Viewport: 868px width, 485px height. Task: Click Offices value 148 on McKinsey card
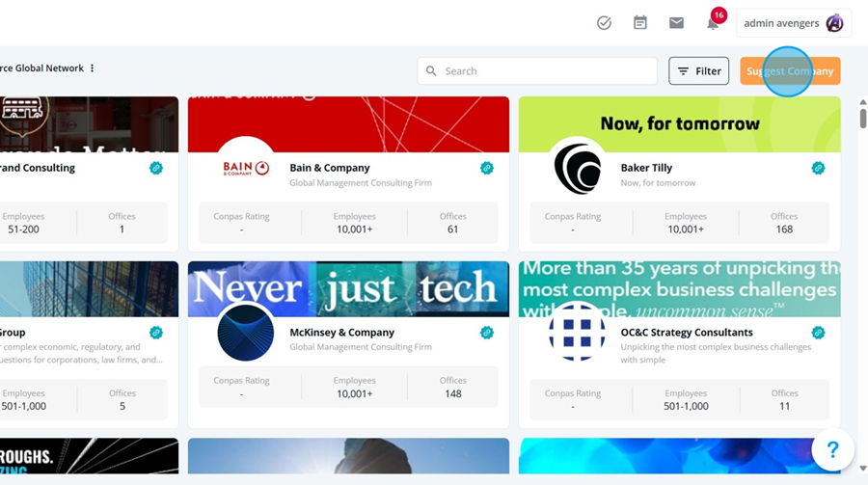tap(453, 393)
